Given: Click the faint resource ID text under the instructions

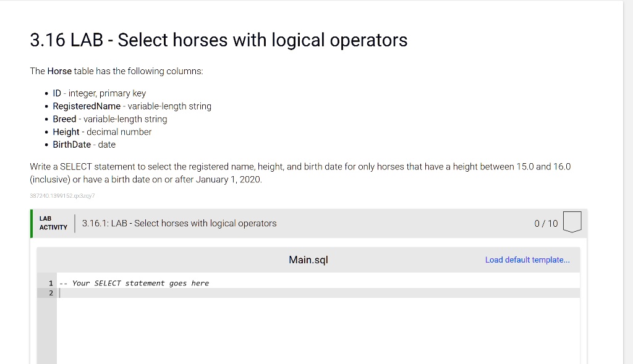Looking at the screenshot, I should (x=61, y=195).
